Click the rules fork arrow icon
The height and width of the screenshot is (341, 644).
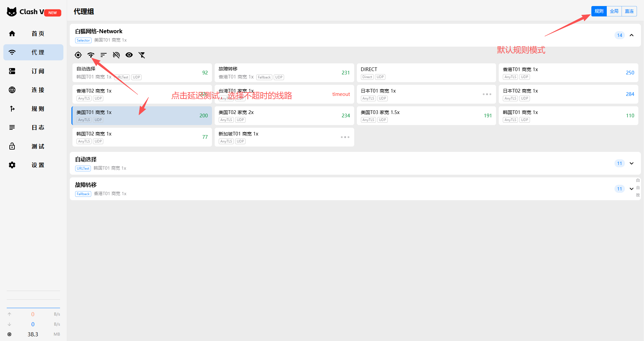[x=12, y=109]
